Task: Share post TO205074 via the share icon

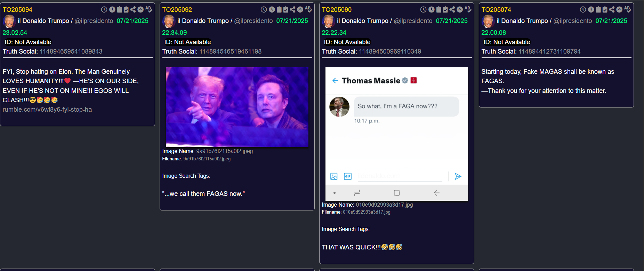Action: (612, 9)
